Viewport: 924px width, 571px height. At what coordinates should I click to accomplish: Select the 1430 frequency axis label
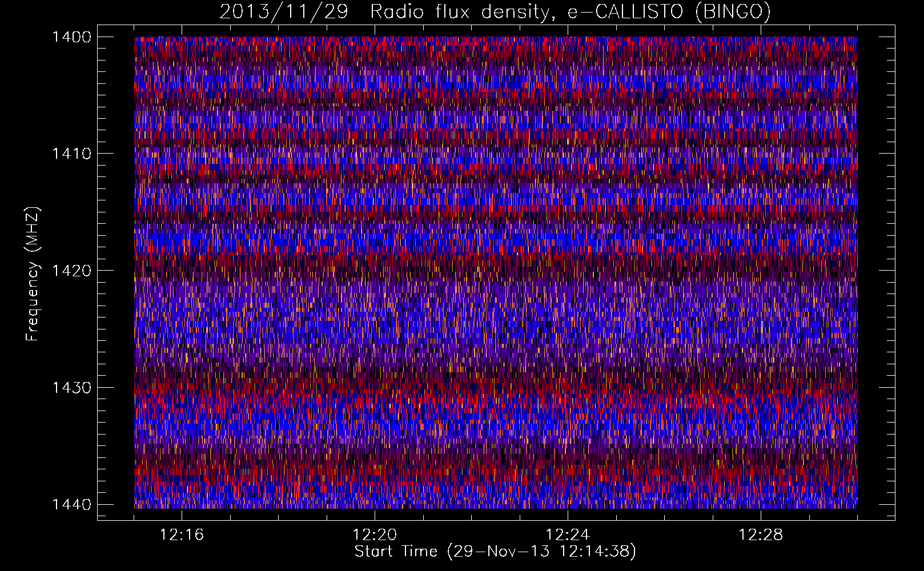tap(71, 388)
